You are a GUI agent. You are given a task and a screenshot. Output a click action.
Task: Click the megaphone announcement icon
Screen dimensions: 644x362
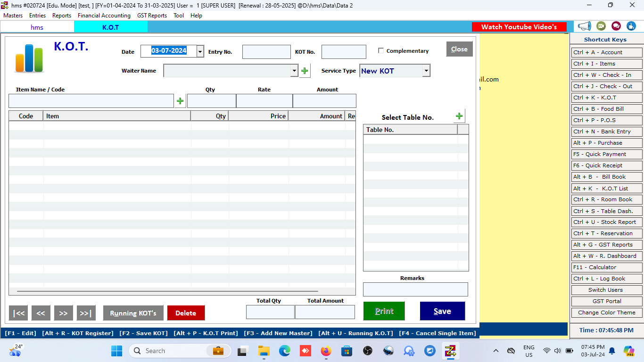pos(585,26)
